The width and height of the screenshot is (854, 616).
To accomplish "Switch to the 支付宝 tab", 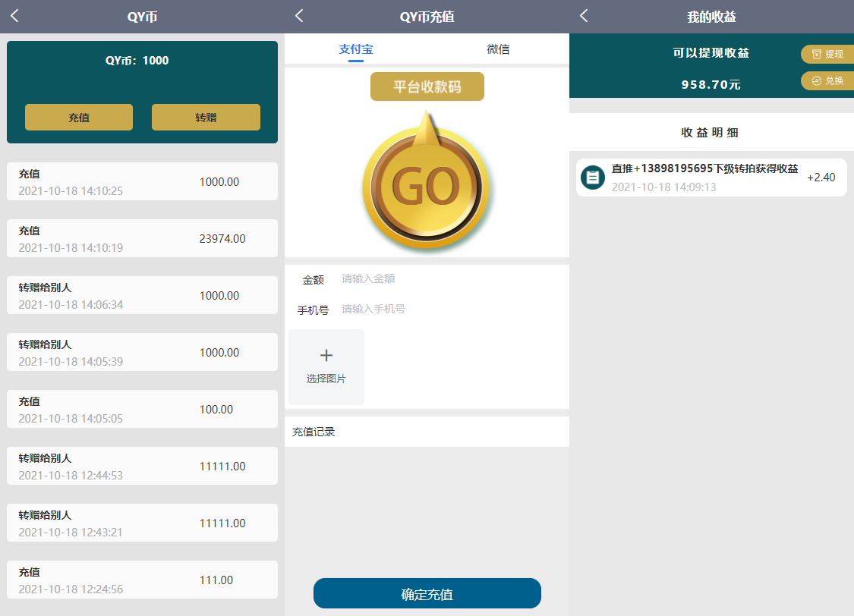I will (355, 49).
